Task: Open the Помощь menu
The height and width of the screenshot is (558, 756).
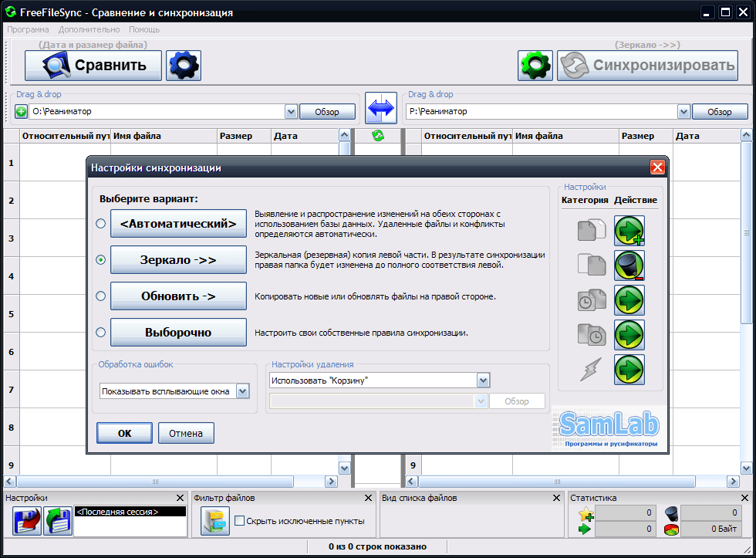Action: 144,29
